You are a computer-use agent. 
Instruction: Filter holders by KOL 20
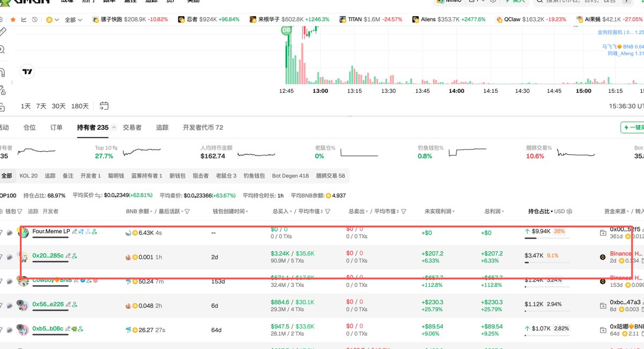[28, 176]
